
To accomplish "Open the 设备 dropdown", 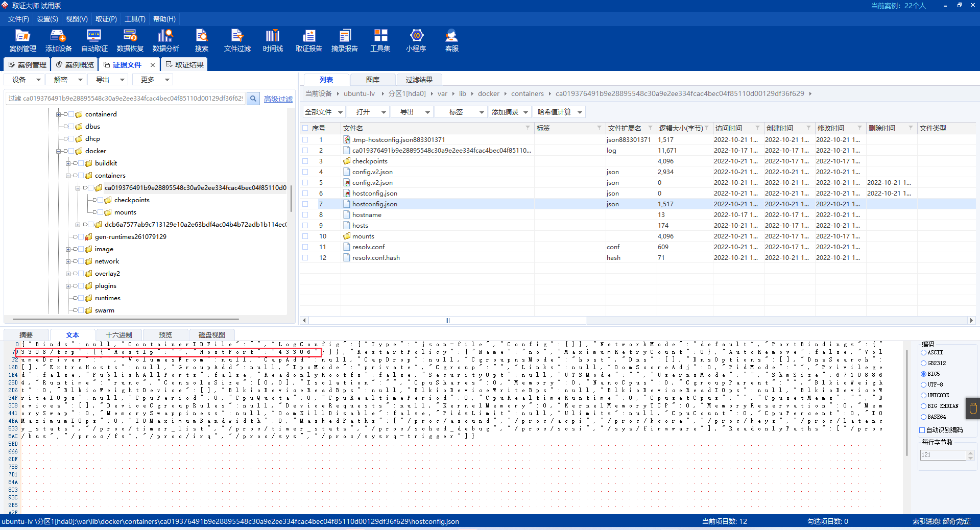I will 24,80.
